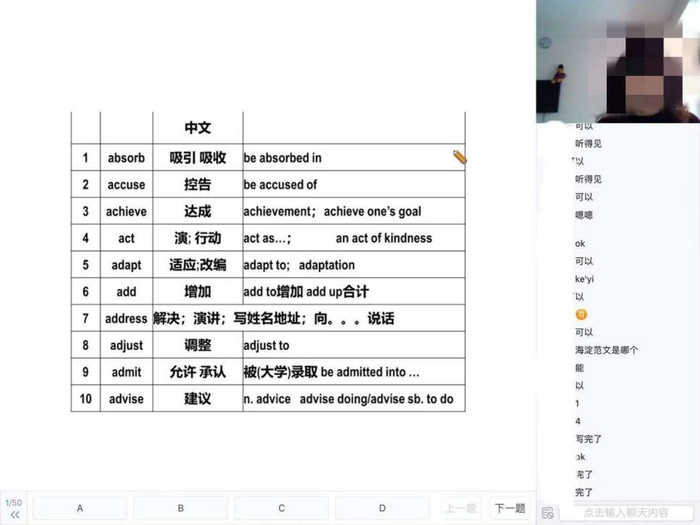Click the collapse double-chevron icon under 1/50

click(x=15, y=515)
